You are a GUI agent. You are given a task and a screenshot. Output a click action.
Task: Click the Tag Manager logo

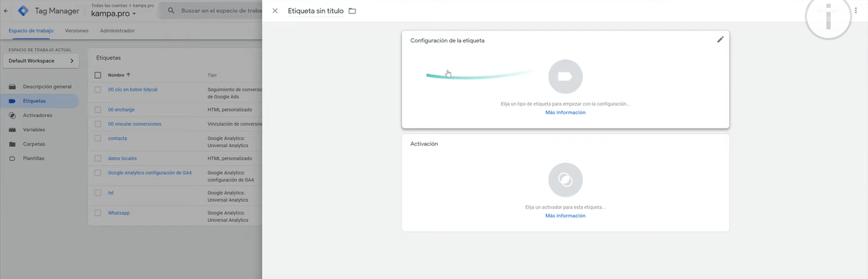pyautogui.click(x=23, y=11)
